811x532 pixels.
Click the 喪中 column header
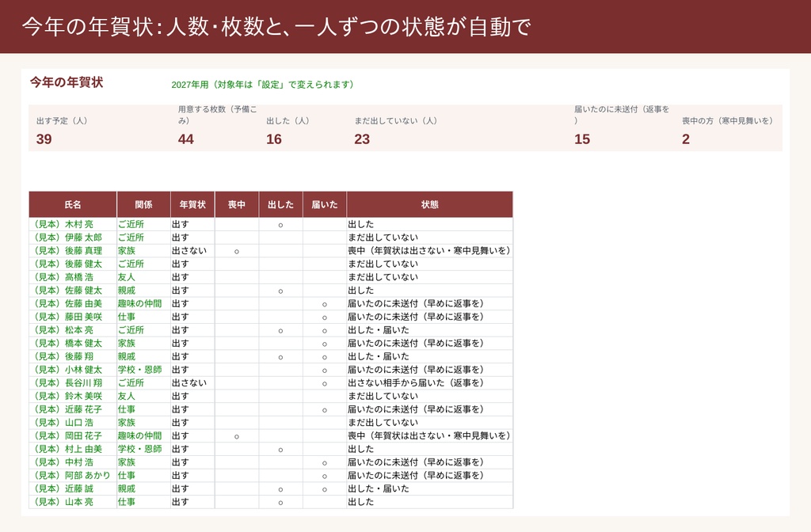(236, 205)
